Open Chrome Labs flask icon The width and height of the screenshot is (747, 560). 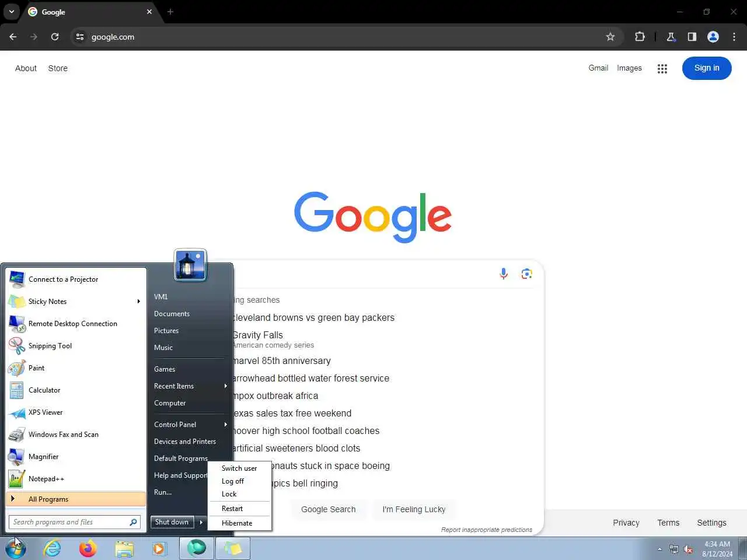tap(671, 37)
